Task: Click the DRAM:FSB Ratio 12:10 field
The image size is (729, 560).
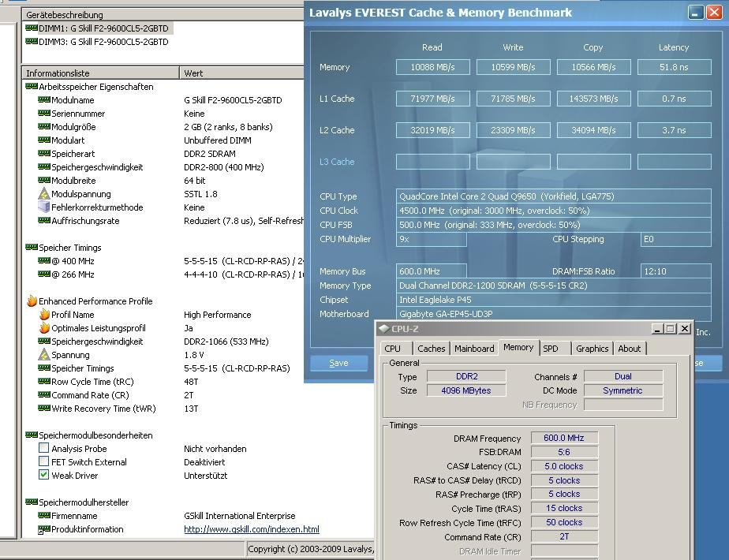Action: [x=675, y=271]
